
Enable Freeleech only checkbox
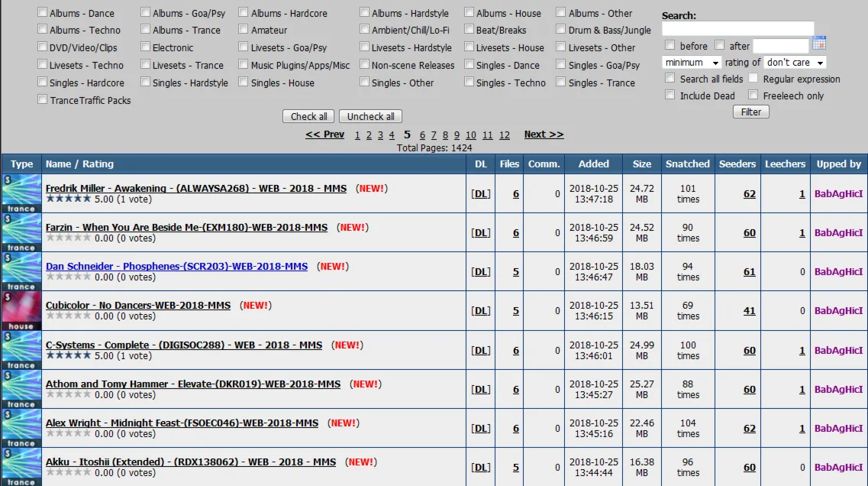coord(753,95)
